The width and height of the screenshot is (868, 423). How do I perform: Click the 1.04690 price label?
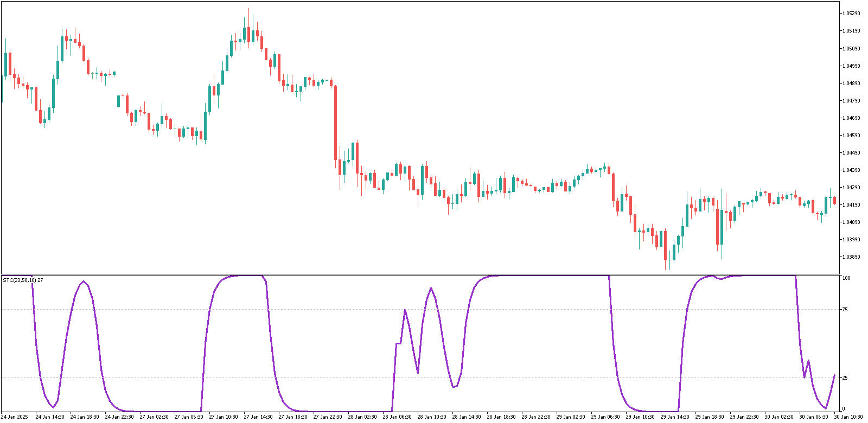[x=852, y=118]
